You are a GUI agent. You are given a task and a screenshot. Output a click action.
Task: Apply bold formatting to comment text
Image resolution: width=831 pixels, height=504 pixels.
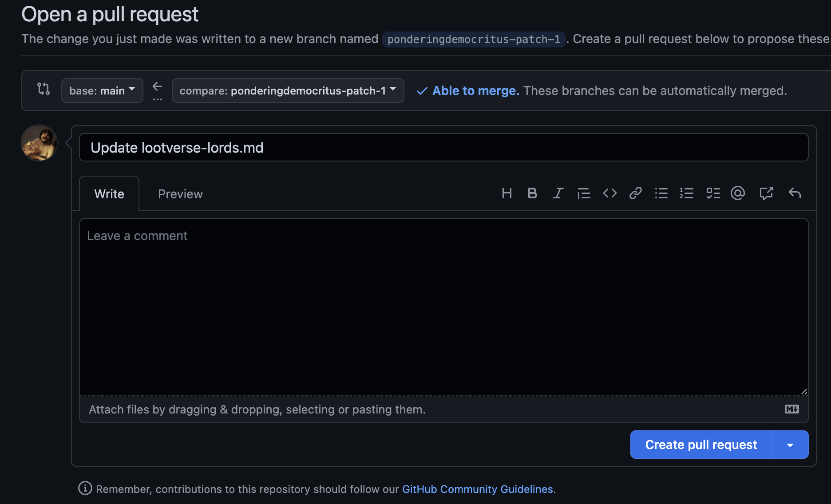532,193
